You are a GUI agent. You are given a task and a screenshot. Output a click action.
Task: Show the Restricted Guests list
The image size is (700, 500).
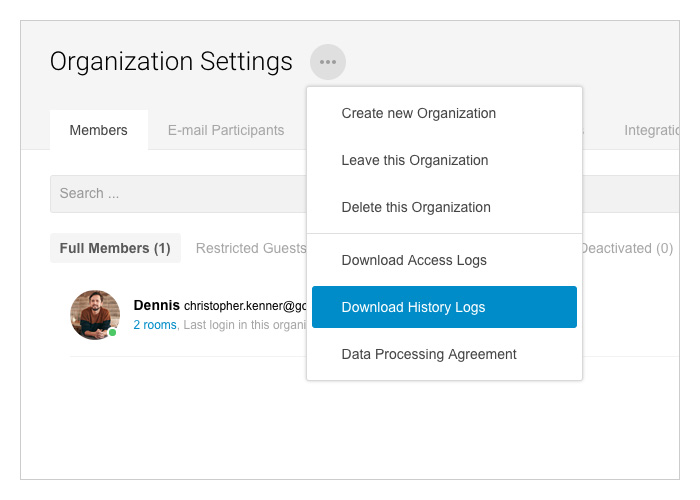tap(250, 248)
